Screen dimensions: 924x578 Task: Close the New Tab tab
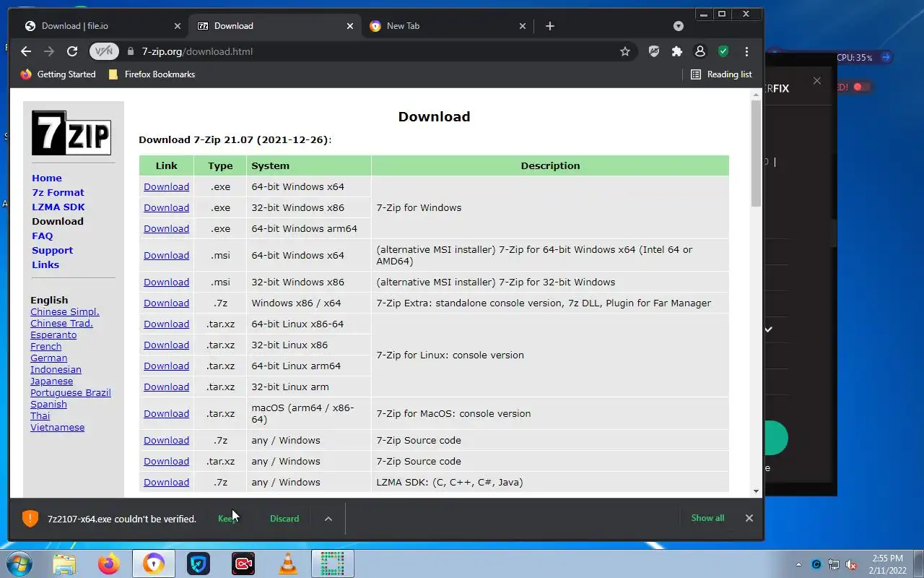pyautogui.click(x=523, y=26)
